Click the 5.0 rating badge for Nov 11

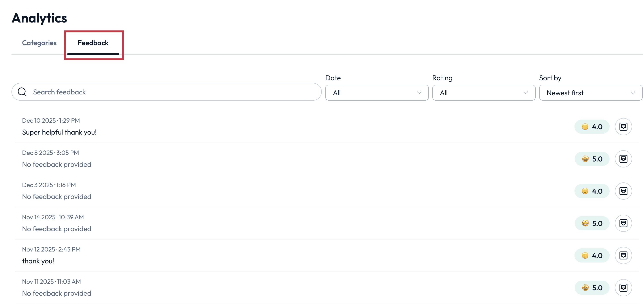[592, 288]
